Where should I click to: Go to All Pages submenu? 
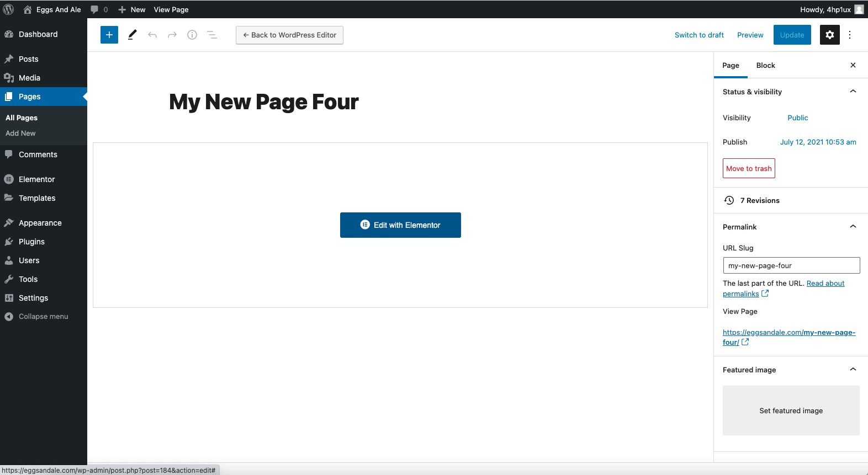coord(22,118)
